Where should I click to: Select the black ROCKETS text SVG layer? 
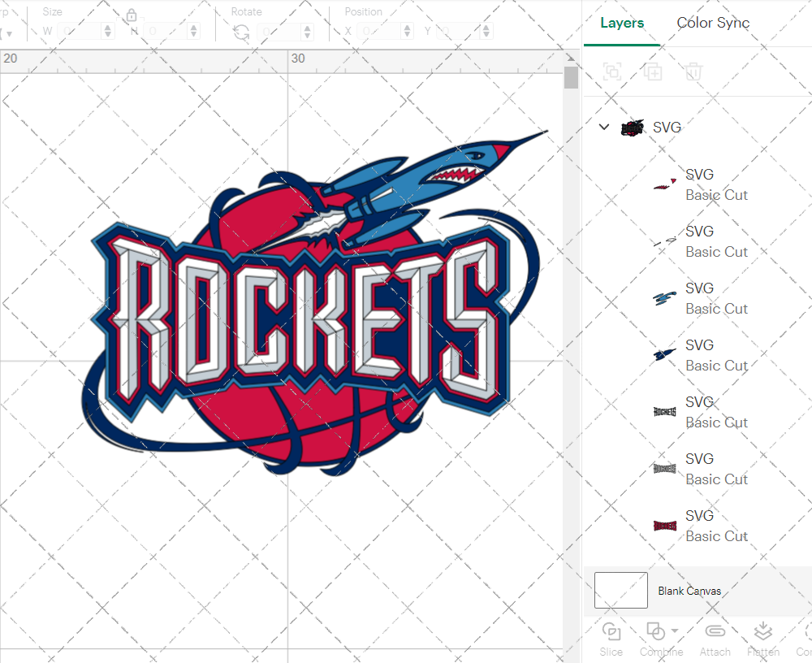702,412
